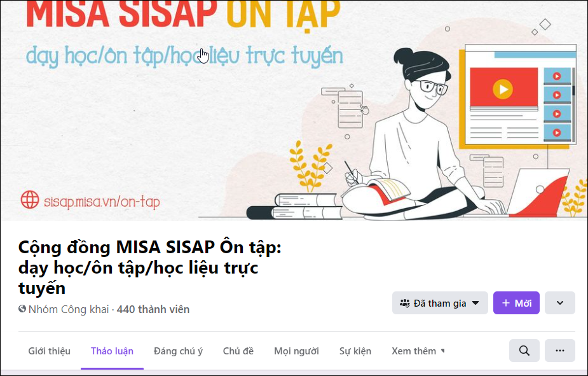Click the search magnifier icon
This screenshot has width=588, height=376.
click(x=524, y=351)
